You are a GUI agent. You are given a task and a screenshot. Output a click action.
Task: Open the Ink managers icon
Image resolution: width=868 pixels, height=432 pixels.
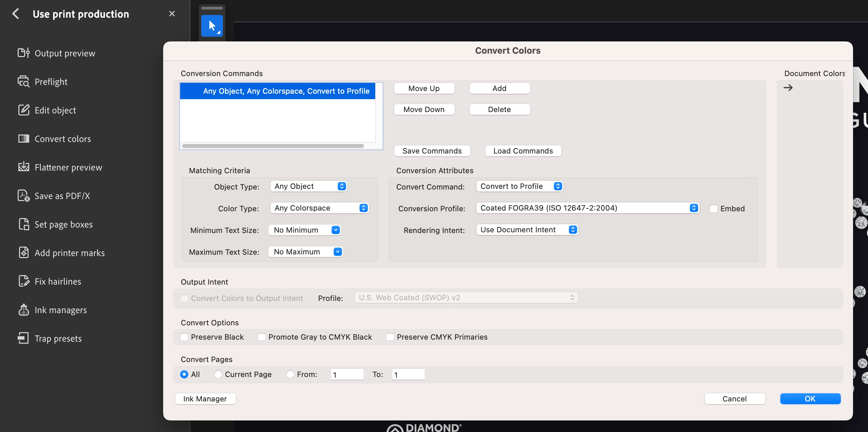point(23,310)
